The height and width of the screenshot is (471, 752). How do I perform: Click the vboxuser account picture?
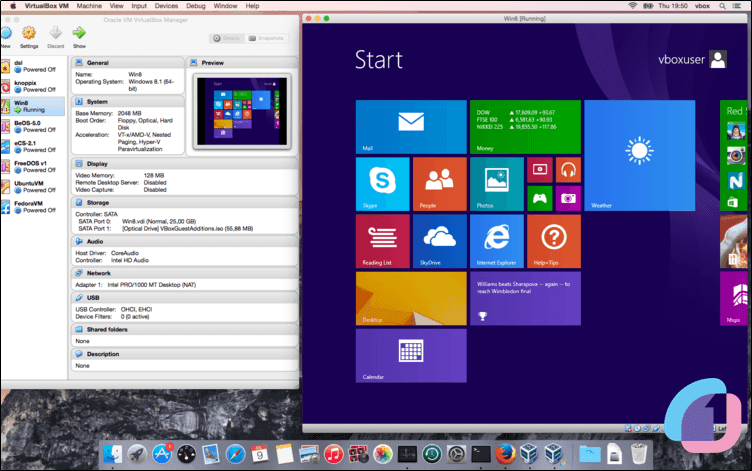tap(718, 59)
